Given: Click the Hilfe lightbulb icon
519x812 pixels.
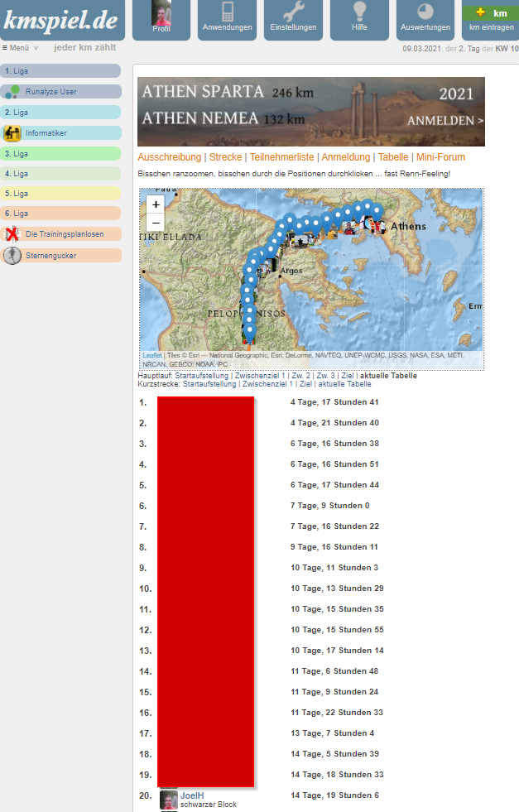Looking at the screenshot, I should point(358,19).
